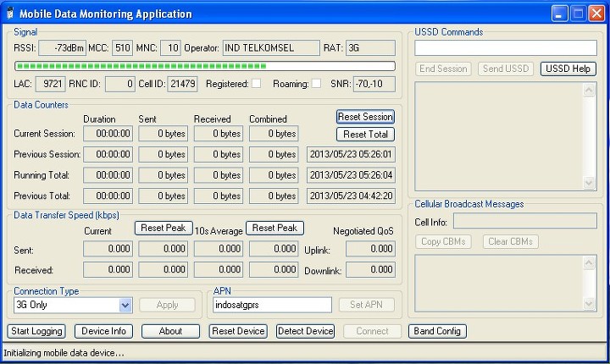Minimize the Mobile Data Monitoring window
The height and width of the screenshot is (364, 610).
point(559,14)
